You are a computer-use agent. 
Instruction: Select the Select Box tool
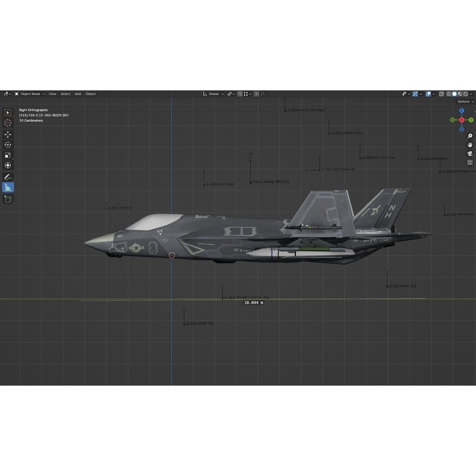pyautogui.click(x=8, y=113)
